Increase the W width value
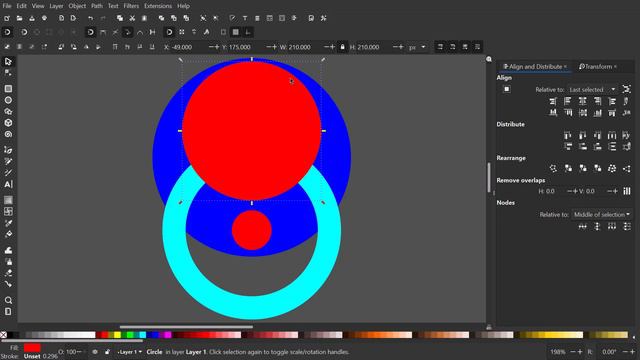The height and width of the screenshot is (360, 640). pos(332,47)
